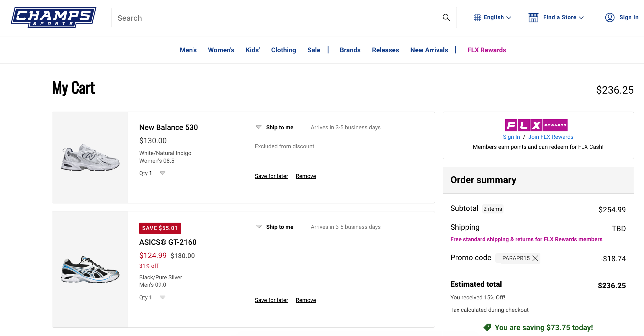This screenshot has width=644, height=336.
Task: Open the Men's navigation menu
Action: tap(188, 50)
